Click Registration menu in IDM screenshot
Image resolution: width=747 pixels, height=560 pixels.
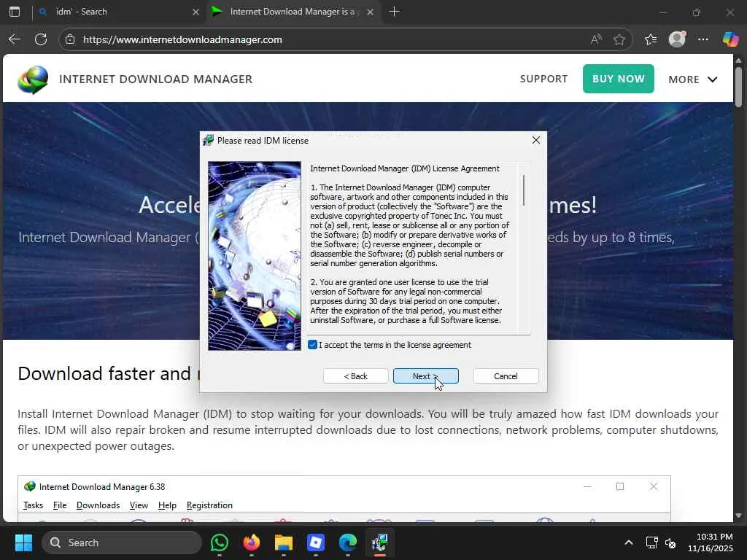209,505
